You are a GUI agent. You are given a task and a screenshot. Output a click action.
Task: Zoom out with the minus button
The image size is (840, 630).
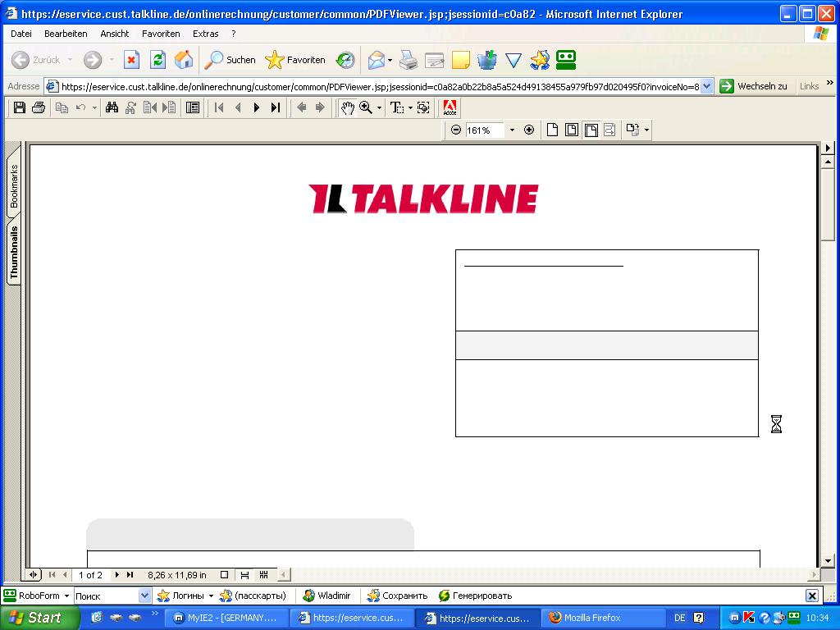[456, 130]
